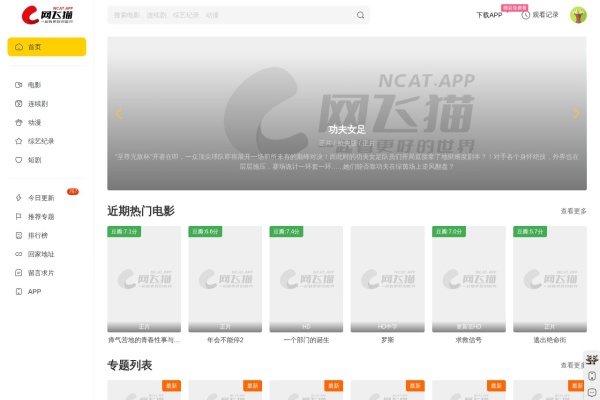Click the movie camera icon beside 电影
The width and height of the screenshot is (600, 400).
[18, 85]
